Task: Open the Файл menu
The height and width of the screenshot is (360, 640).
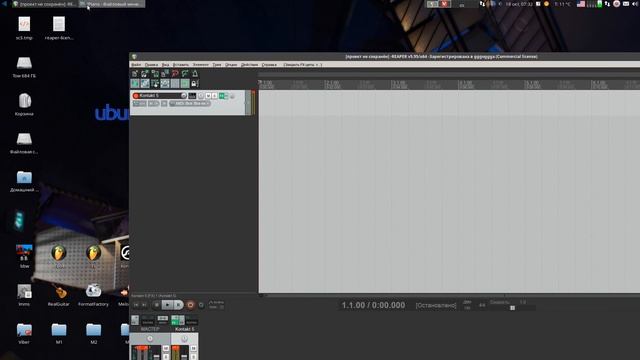Action: [x=136, y=64]
